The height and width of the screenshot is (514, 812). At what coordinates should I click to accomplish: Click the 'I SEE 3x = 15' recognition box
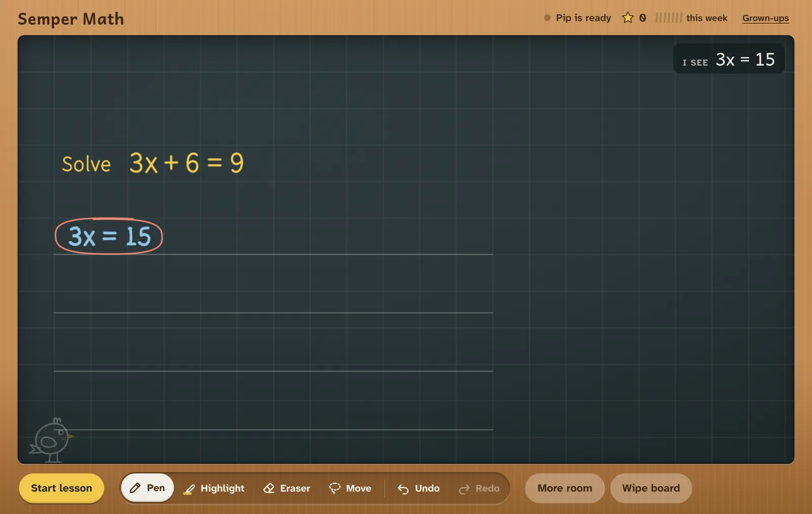coord(729,59)
